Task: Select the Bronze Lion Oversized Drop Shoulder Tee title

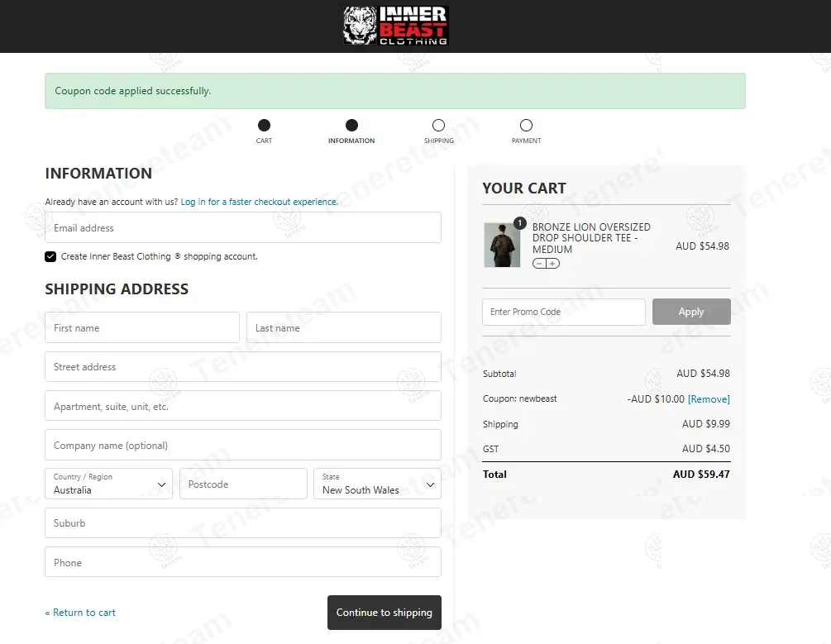Action: tap(591, 238)
